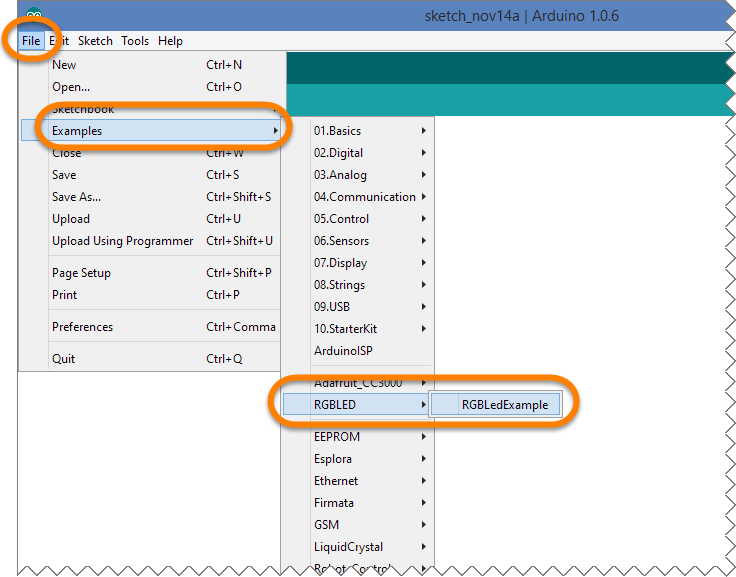
Task: Open the Tools menu
Action: point(135,41)
